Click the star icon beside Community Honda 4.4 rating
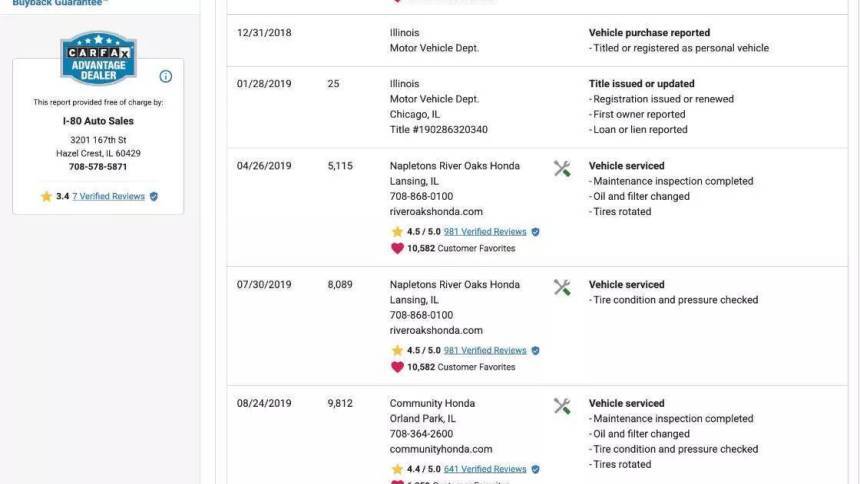Viewport: 860px width, 484px height. point(397,469)
